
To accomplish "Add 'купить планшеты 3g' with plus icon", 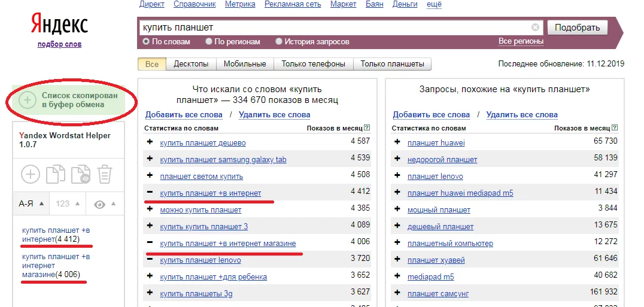I will coord(150,293).
